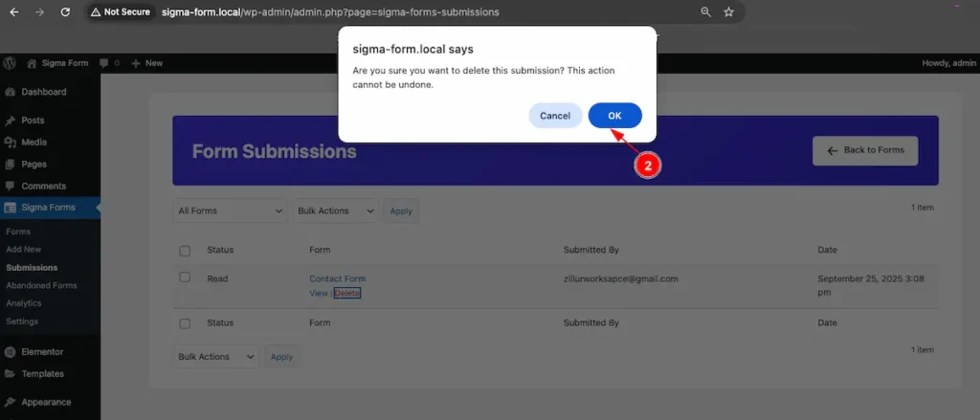
Task: Click the Comments speech bubble sidebar icon
Action: click(x=10, y=187)
